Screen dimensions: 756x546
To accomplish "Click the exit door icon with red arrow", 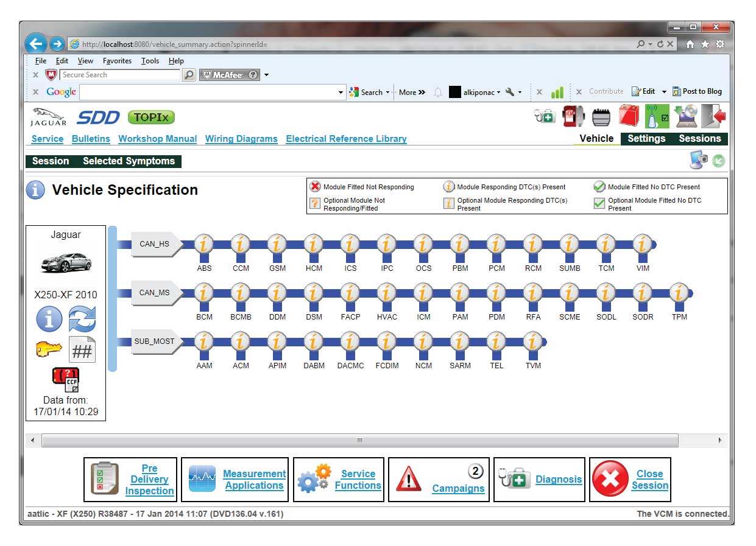I will 713,116.
